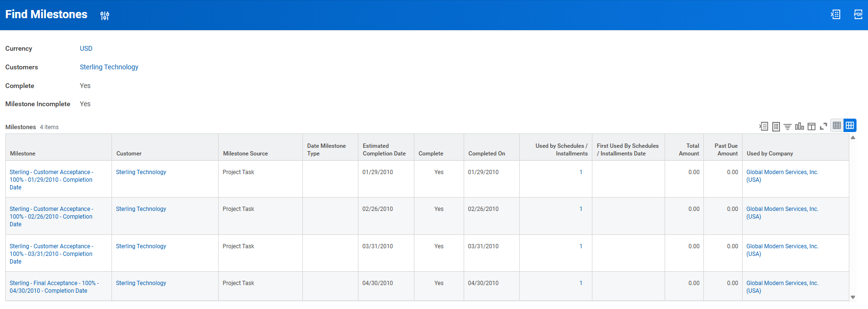
Task: Click scrollbar down arrow of table
Action: 853,297
